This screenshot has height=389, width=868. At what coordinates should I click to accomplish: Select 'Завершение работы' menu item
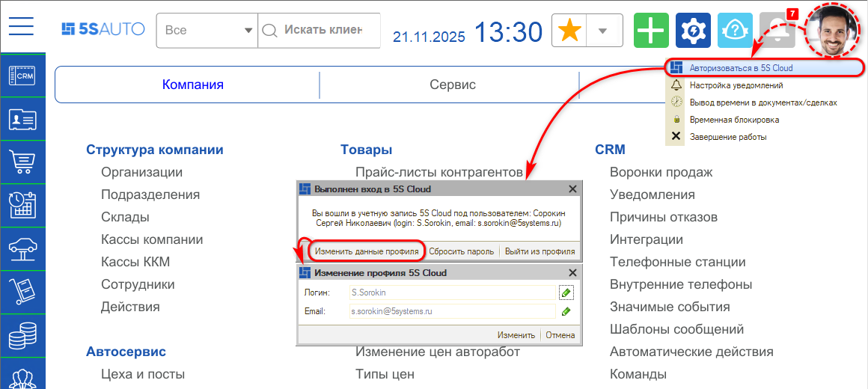pos(764,137)
